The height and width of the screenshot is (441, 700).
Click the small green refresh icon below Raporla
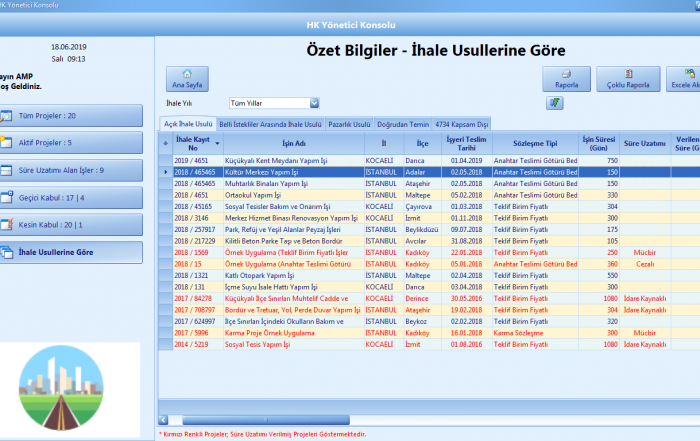555,103
